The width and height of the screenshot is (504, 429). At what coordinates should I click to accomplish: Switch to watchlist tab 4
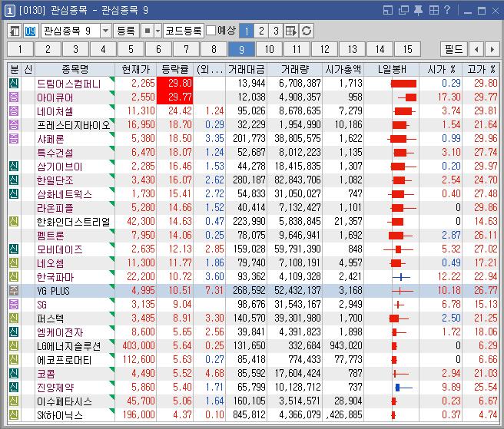103,49
